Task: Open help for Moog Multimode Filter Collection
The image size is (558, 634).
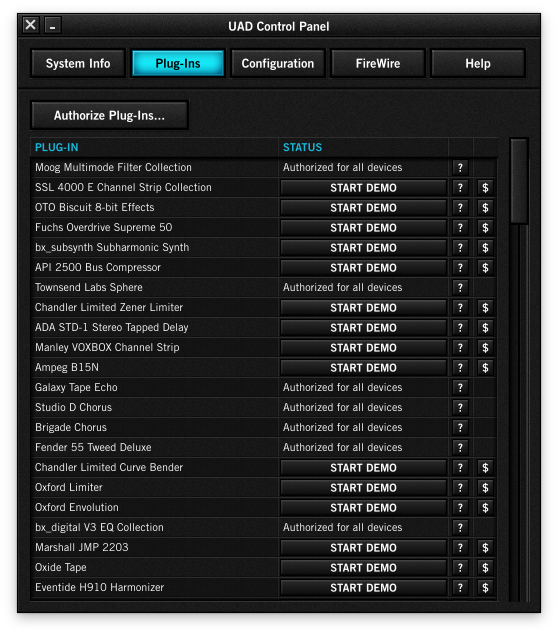Action: tap(460, 167)
